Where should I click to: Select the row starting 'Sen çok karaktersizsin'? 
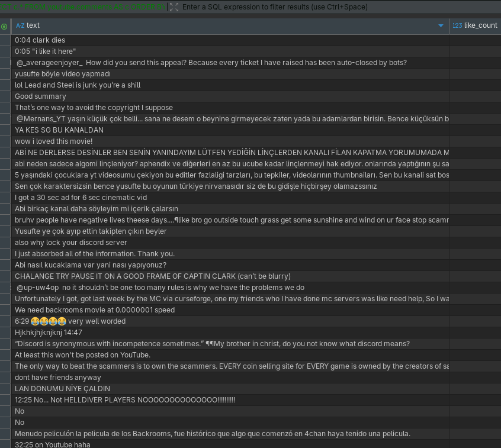(230, 186)
